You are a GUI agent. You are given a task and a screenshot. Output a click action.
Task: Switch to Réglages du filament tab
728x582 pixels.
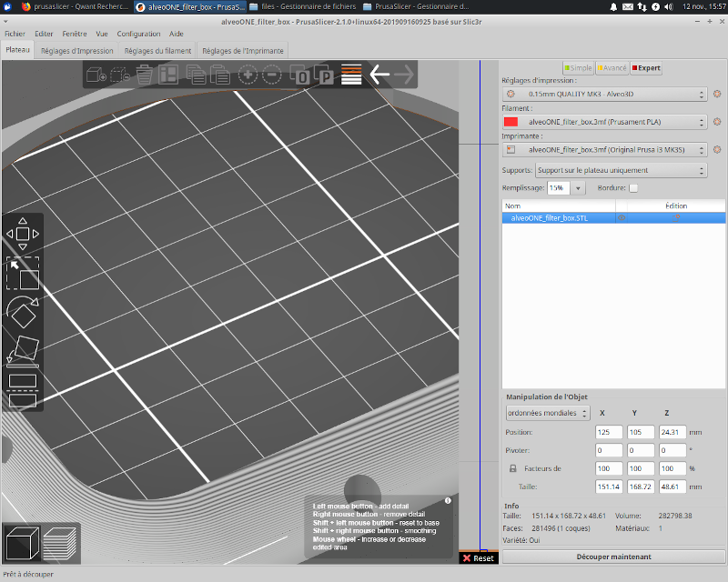tap(158, 51)
